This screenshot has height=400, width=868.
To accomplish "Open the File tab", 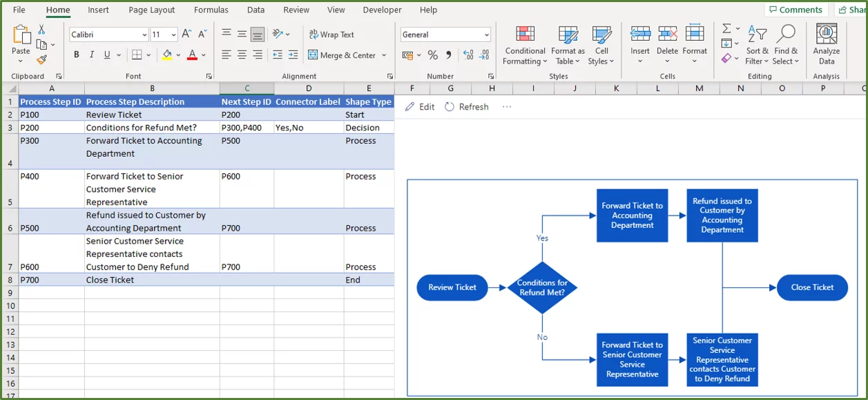I will (x=19, y=10).
